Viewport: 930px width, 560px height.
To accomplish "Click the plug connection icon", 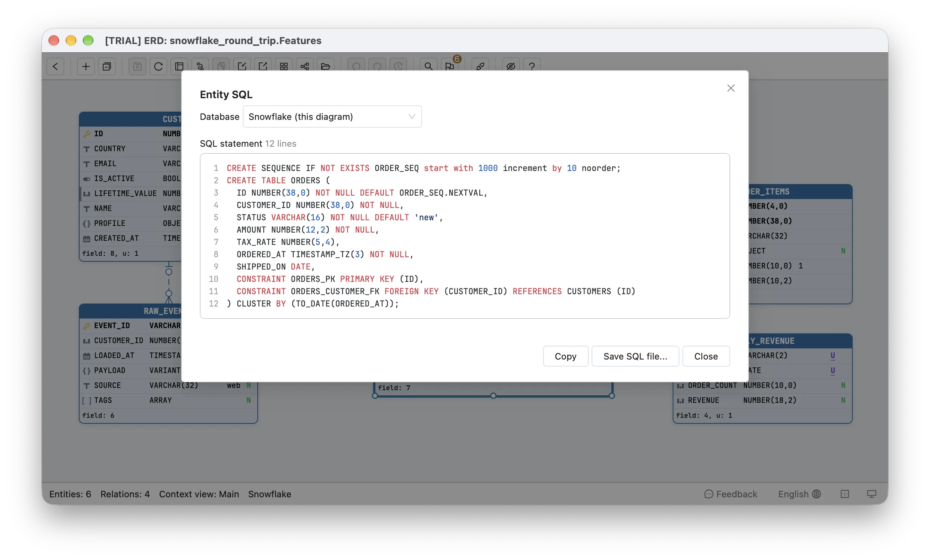I will pyautogui.click(x=480, y=66).
